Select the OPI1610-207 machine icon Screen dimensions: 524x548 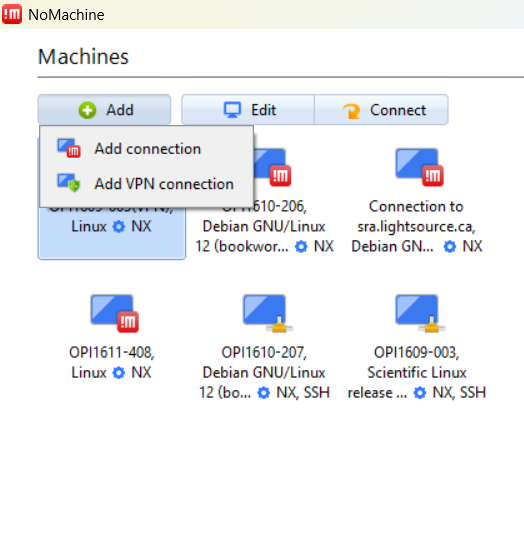coord(267,313)
